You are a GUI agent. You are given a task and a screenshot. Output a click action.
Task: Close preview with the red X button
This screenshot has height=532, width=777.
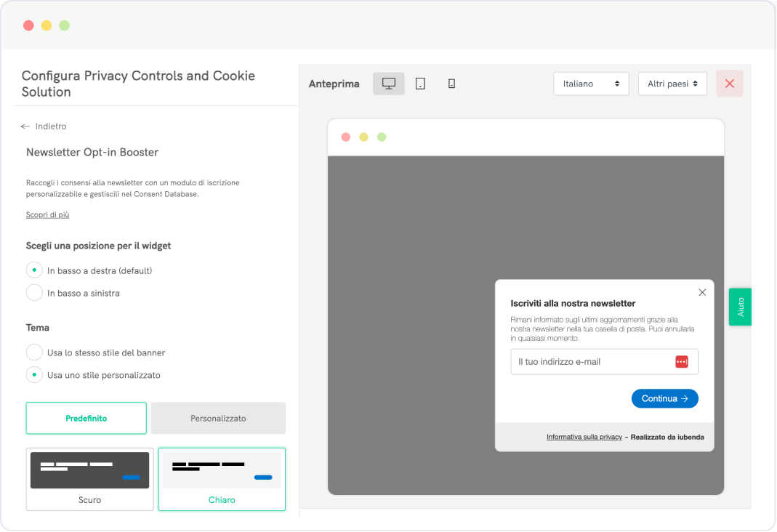tap(729, 84)
